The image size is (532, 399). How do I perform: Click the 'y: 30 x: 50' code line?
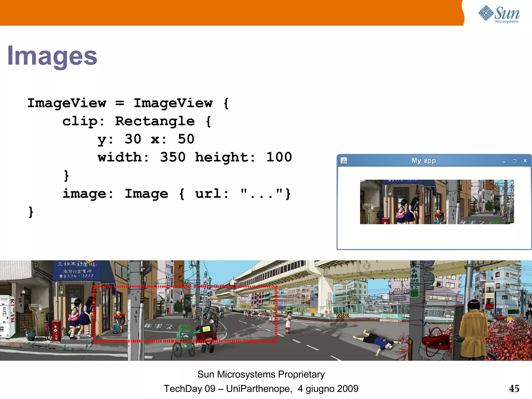coord(146,139)
